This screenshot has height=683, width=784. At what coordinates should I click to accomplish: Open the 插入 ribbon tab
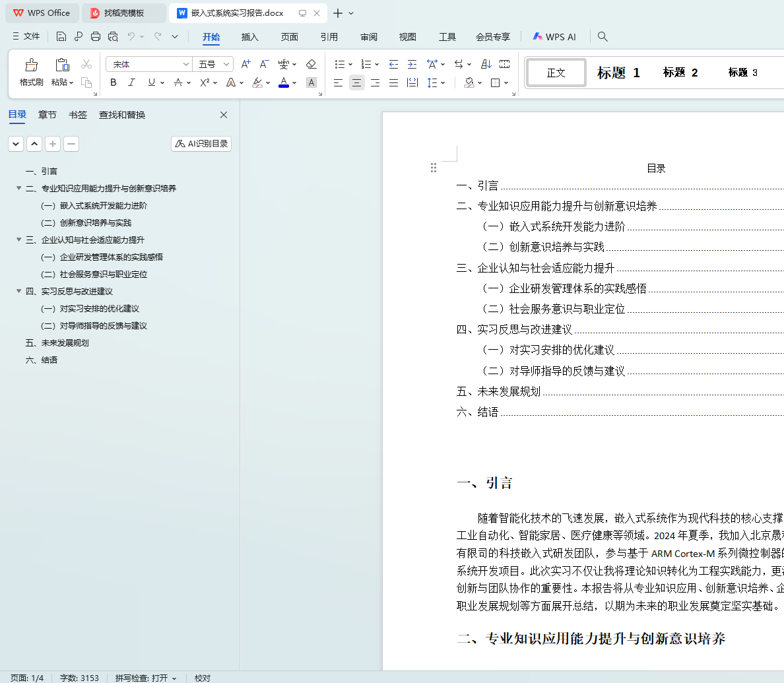[x=249, y=37]
